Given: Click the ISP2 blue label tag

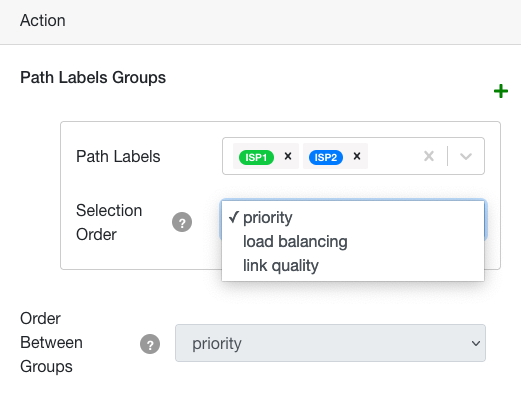Looking at the screenshot, I should (x=326, y=157).
